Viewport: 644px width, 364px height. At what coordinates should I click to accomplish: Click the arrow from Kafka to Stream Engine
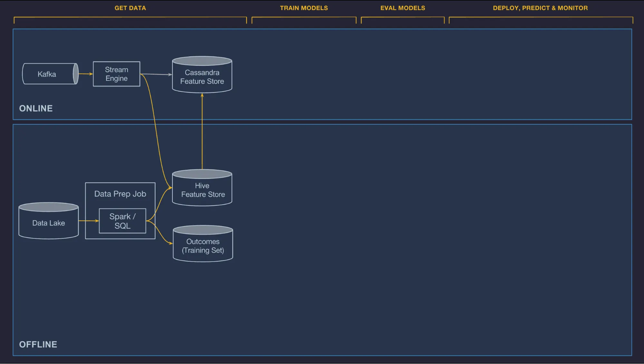click(85, 74)
